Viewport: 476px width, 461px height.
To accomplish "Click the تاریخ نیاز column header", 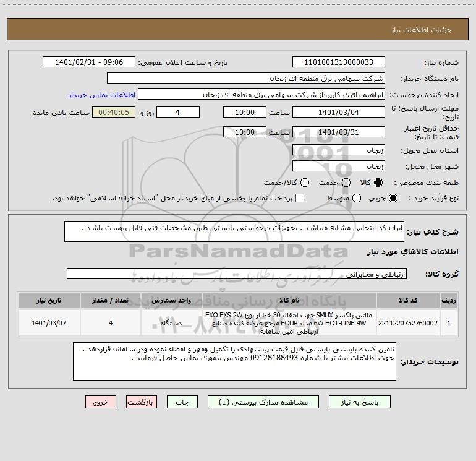I will 49,300.
